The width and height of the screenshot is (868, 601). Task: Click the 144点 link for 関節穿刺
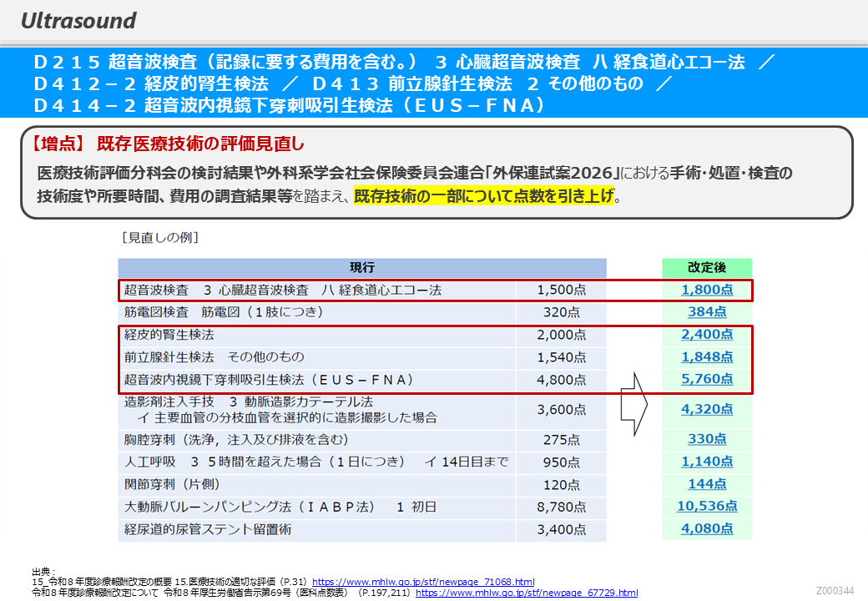click(x=707, y=483)
